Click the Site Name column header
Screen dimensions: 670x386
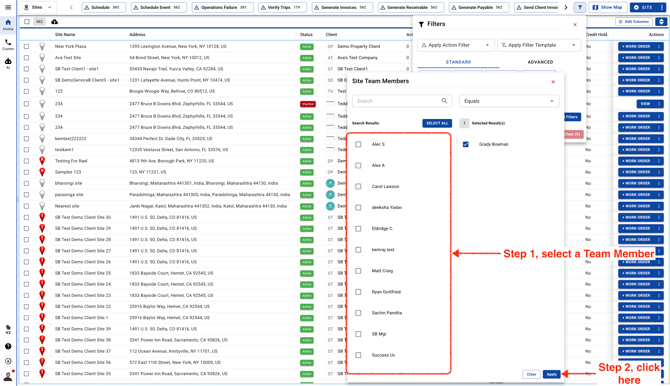pos(65,35)
